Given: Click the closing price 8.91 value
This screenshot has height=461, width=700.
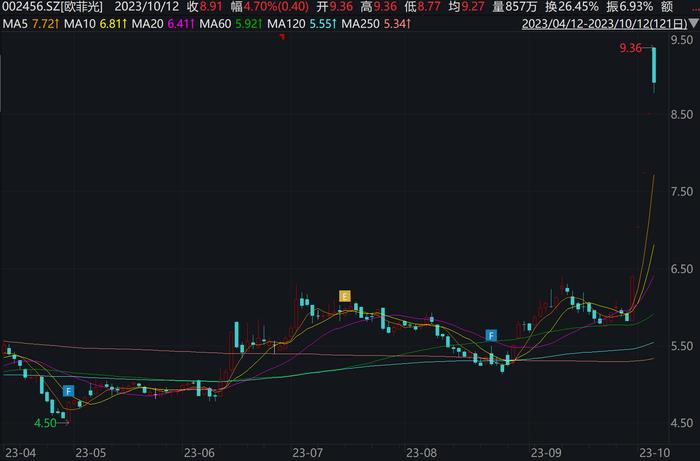Looking at the screenshot, I should [x=211, y=7].
